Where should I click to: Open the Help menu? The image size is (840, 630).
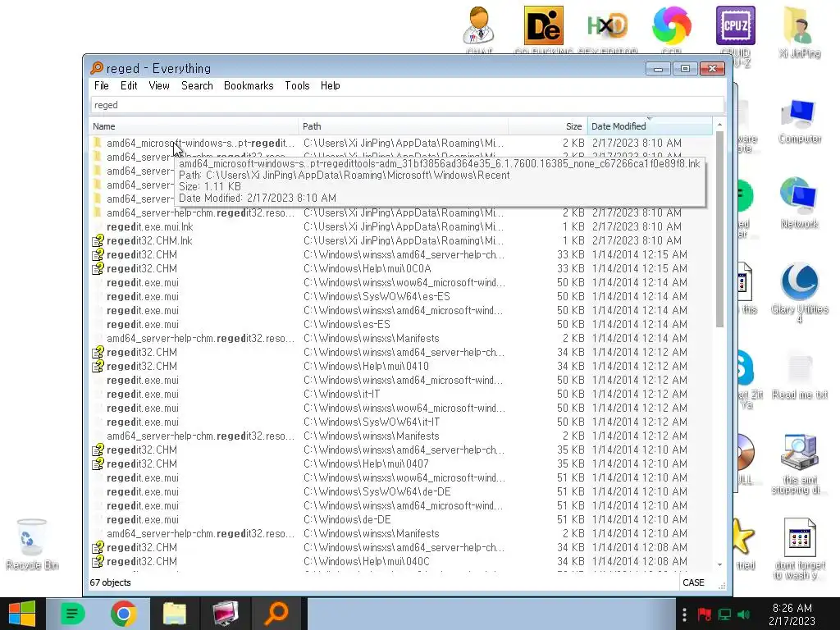[330, 85]
